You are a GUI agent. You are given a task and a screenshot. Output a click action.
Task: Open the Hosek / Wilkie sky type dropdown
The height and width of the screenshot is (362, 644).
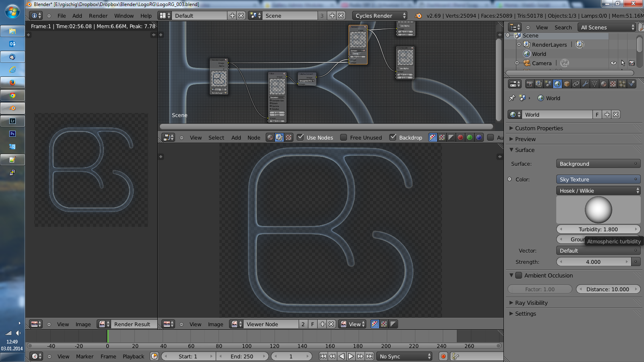pos(598,191)
